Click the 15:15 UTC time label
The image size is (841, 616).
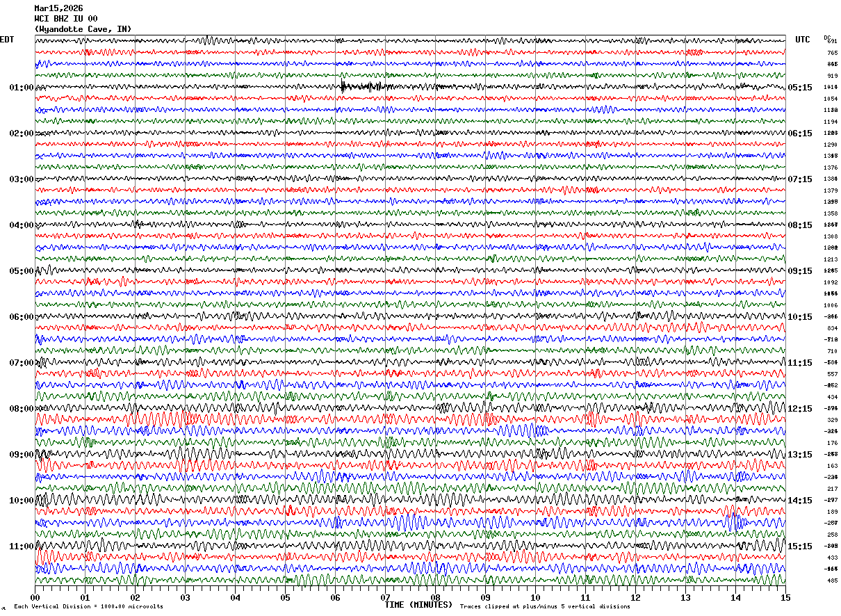800,546
